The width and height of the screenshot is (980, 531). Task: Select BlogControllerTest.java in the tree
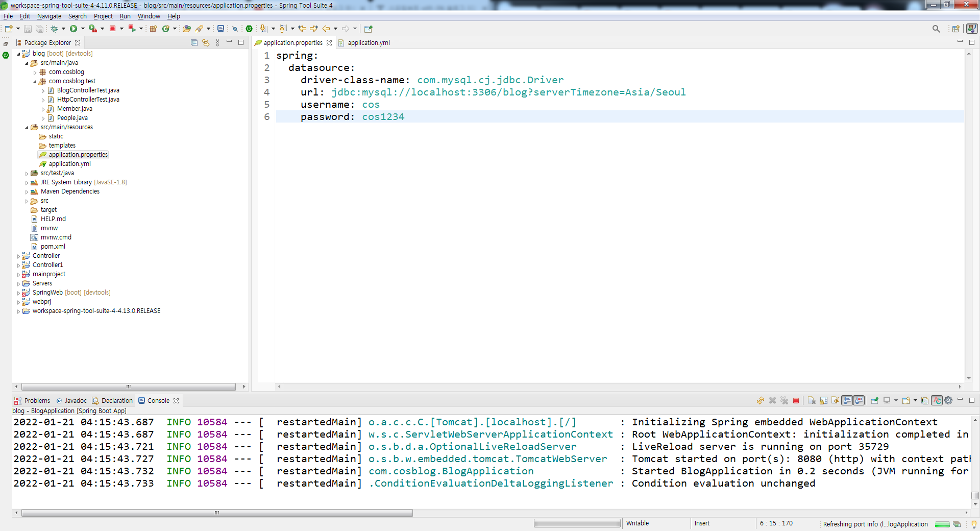(88, 90)
